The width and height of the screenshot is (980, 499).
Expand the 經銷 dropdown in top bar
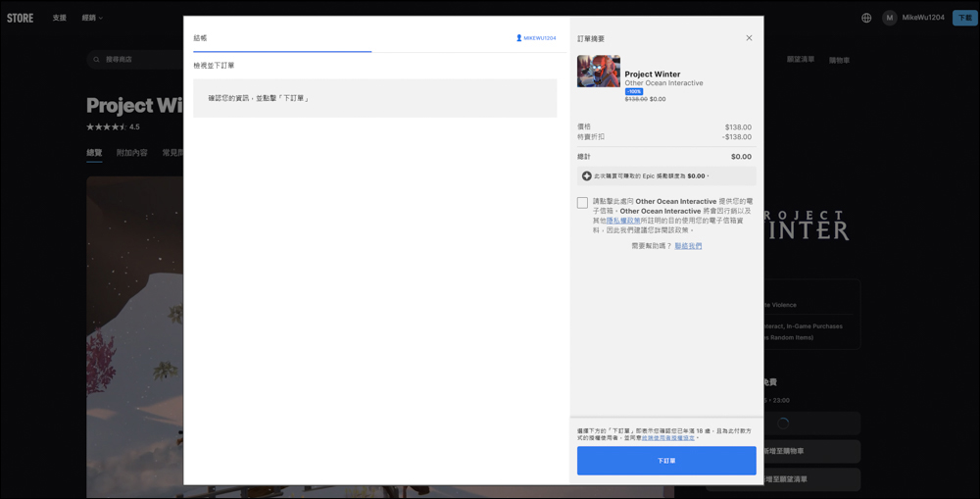(92, 18)
